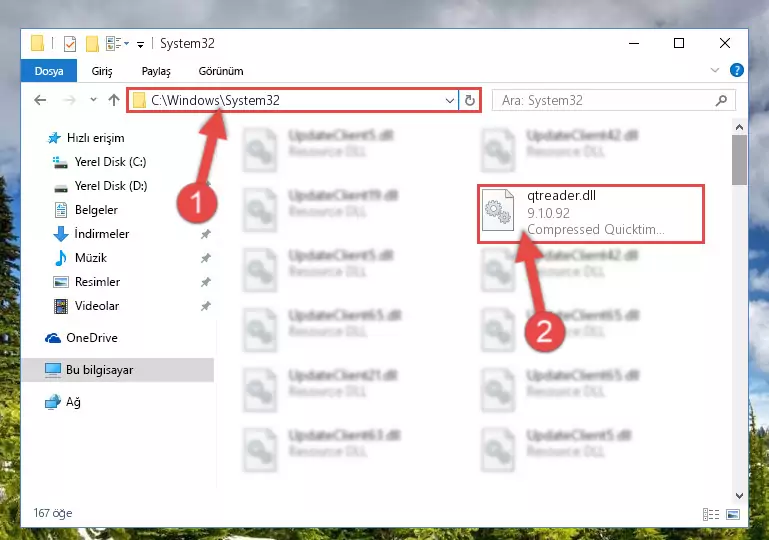The width and height of the screenshot is (769, 540).
Task: Click pin icon next to İndirmeler
Action: 205,234
